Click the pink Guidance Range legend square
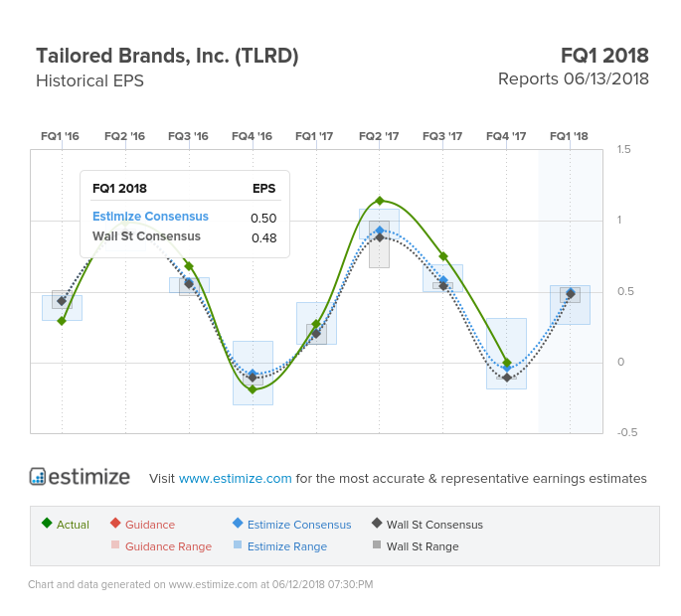Image resolution: width=681 pixels, height=616 pixels. 115,544
